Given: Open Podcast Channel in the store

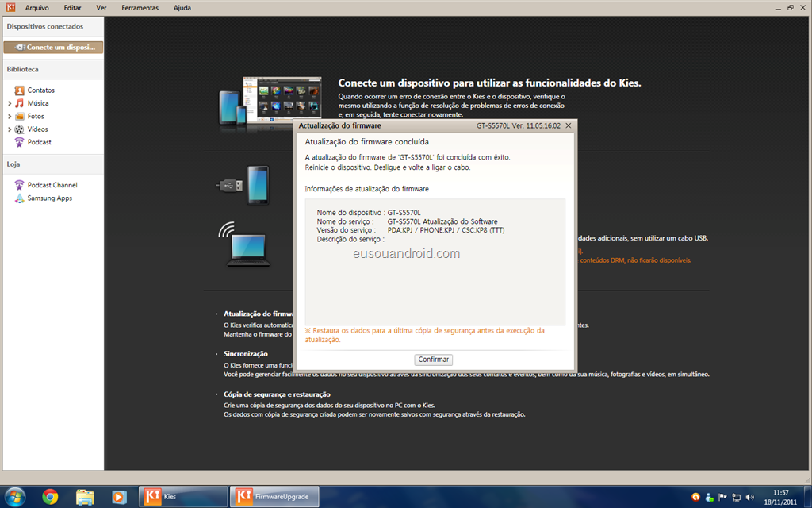Looking at the screenshot, I should point(52,185).
